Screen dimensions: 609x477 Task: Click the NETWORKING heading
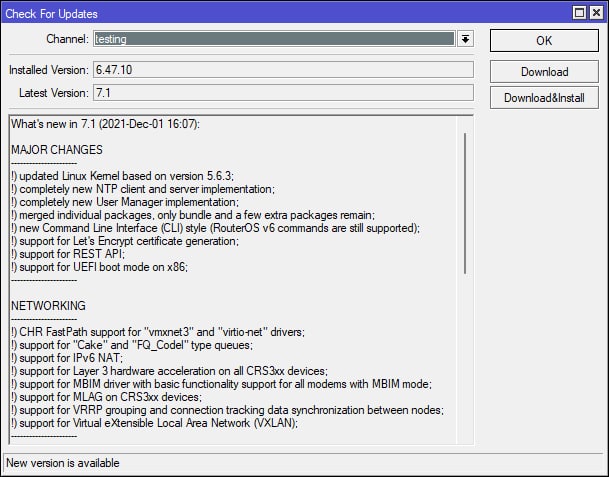pyautogui.click(x=48, y=306)
